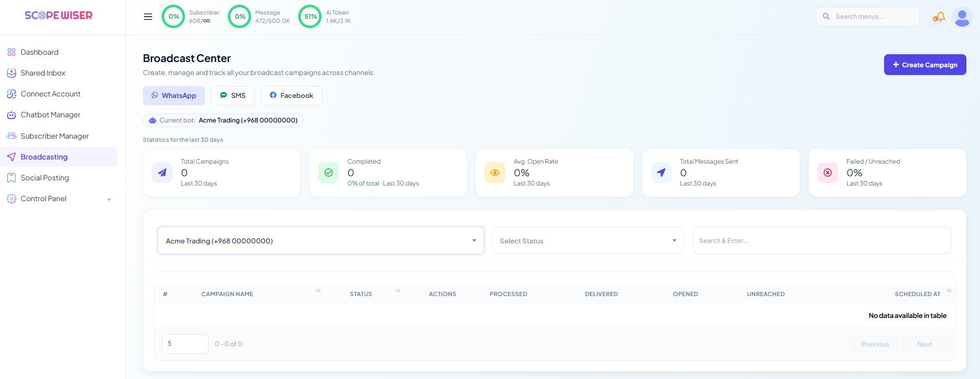Switch to the SMS channel tab

232,95
